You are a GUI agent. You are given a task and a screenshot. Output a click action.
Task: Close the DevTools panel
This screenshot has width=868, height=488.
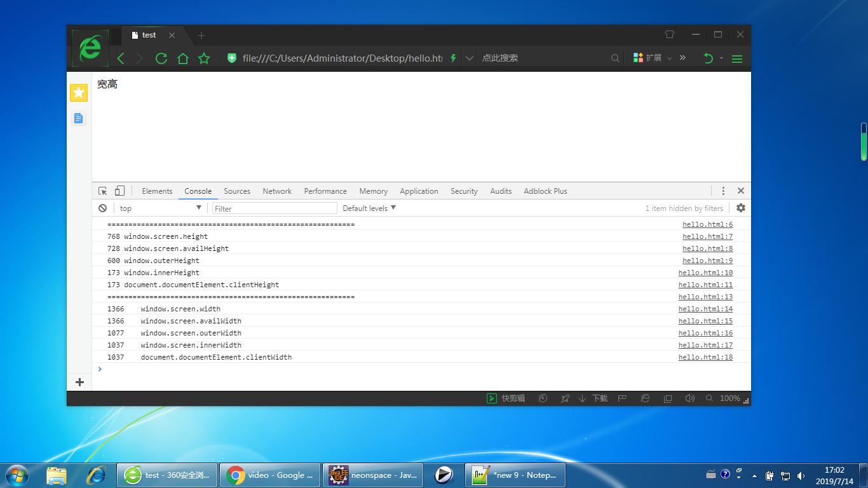(x=740, y=191)
